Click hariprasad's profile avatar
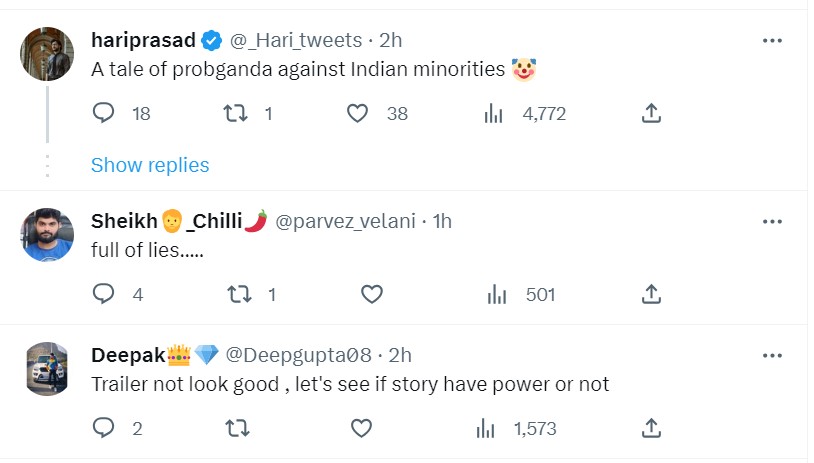The image size is (814, 463). [46, 53]
